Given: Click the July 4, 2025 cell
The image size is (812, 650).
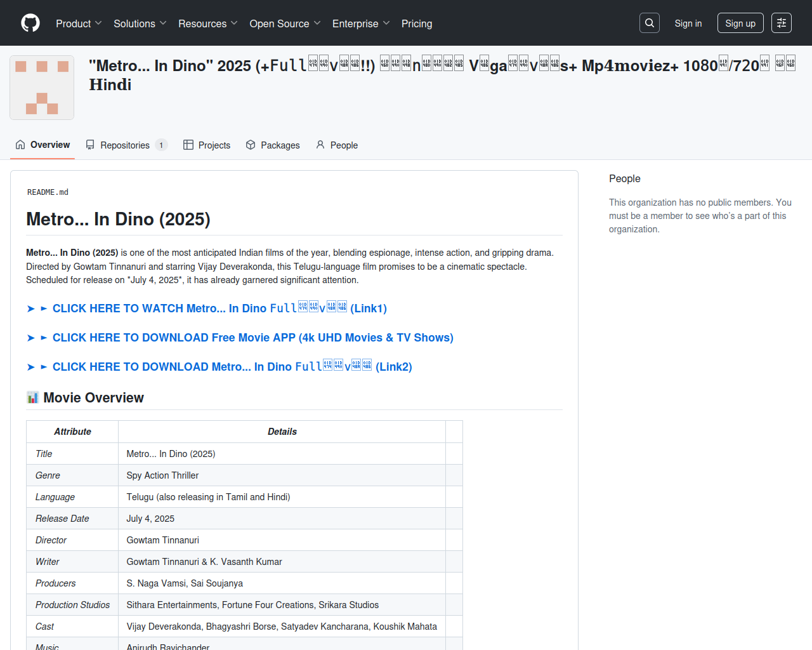Looking at the screenshot, I should (x=282, y=519).
